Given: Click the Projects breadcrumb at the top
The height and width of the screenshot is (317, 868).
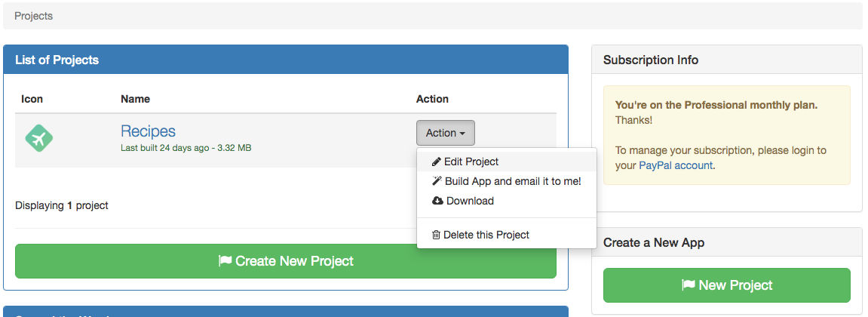Looking at the screenshot, I should [x=34, y=16].
